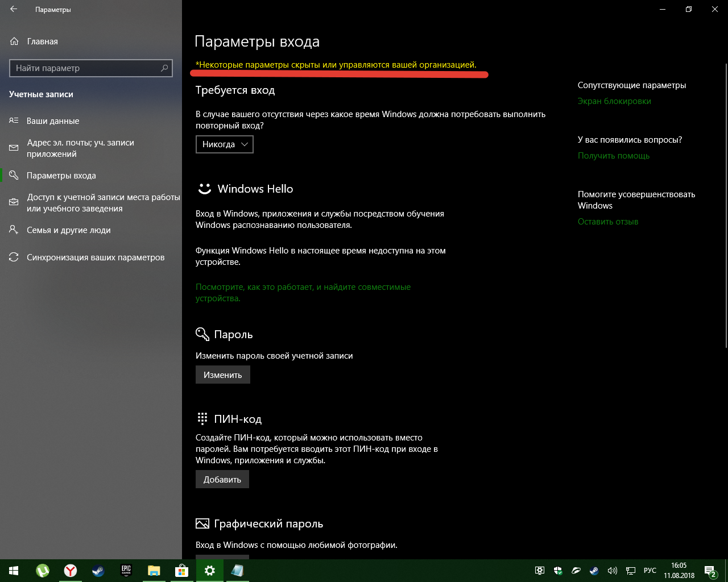This screenshot has height=582, width=728.
Task: Go back with the arrow in the title bar
Action: click(x=14, y=10)
